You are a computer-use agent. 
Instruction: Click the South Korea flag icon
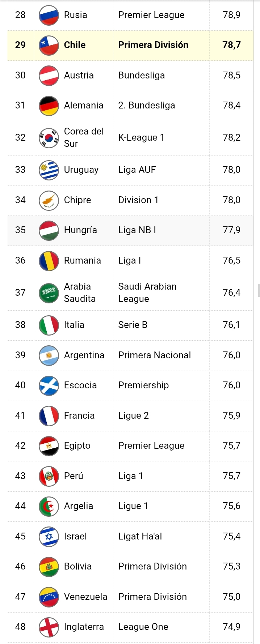[x=49, y=138]
